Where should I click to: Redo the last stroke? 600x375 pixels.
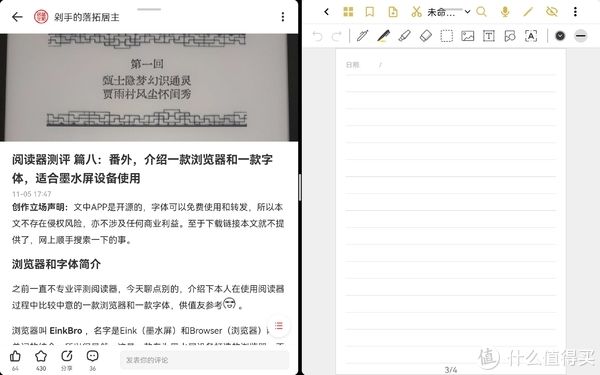click(337, 36)
